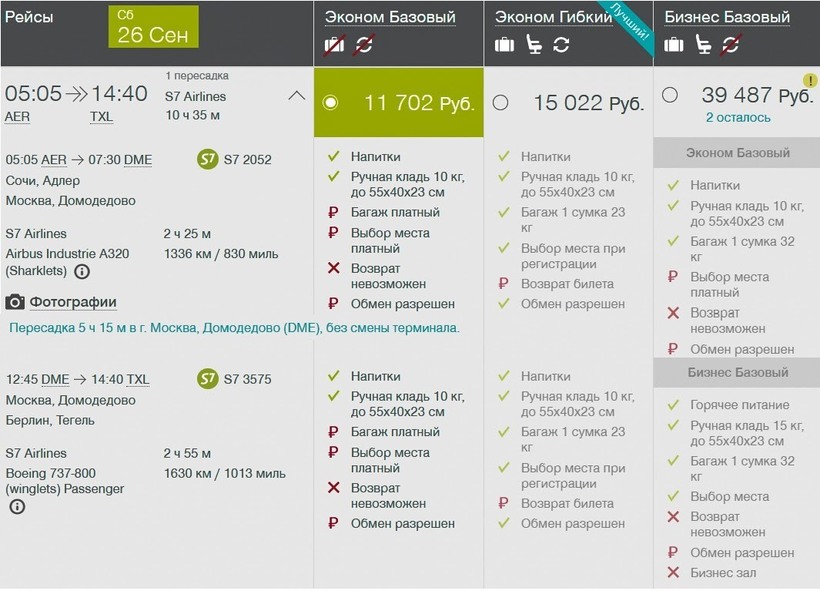Click the suitcase icon under Бизнес Базовый
Image resolution: width=820 pixels, height=591 pixels.
coord(674,44)
